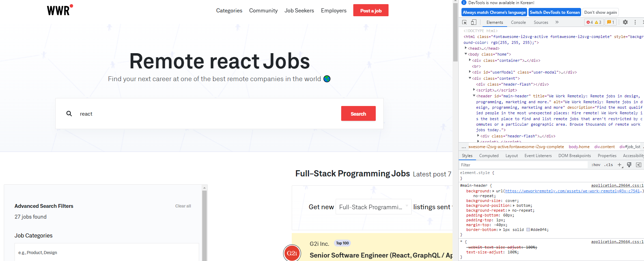This screenshot has height=261, width=644.
Task: Open the Properties tab
Action: point(607,156)
